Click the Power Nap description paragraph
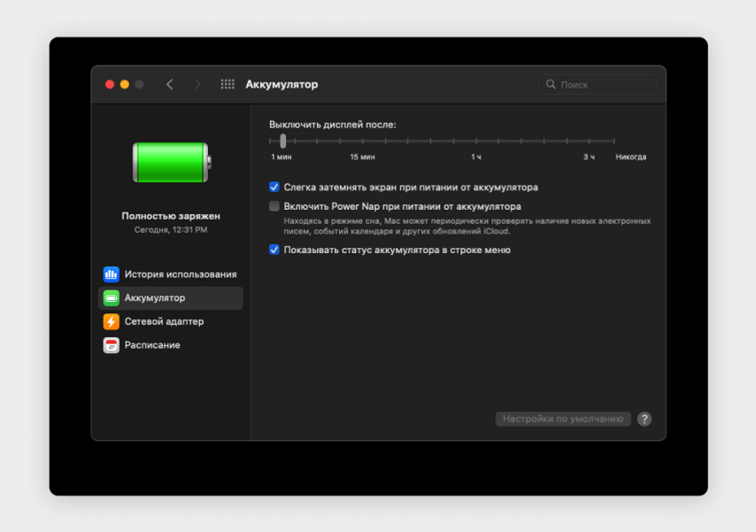This screenshot has width=756, height=532. tap(467, 227)
